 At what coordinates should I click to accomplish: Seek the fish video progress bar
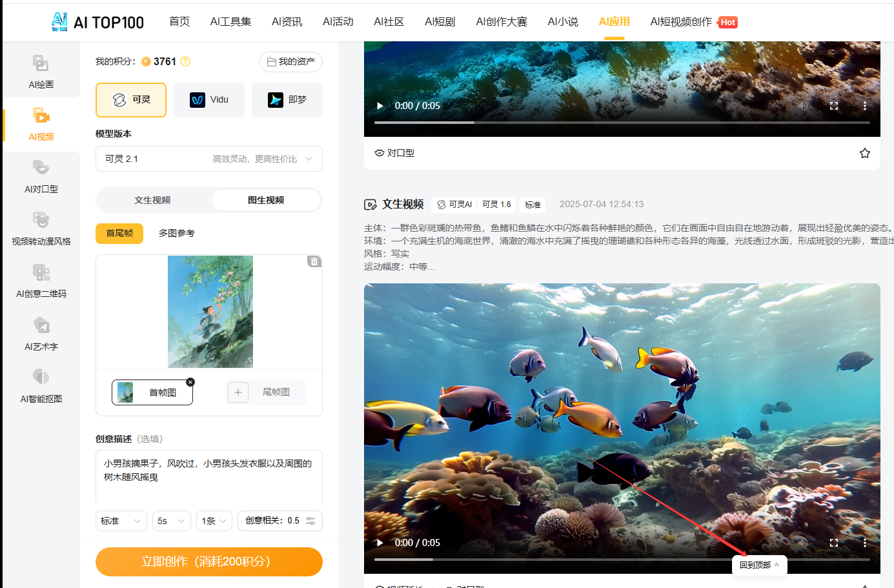point(622,560)
